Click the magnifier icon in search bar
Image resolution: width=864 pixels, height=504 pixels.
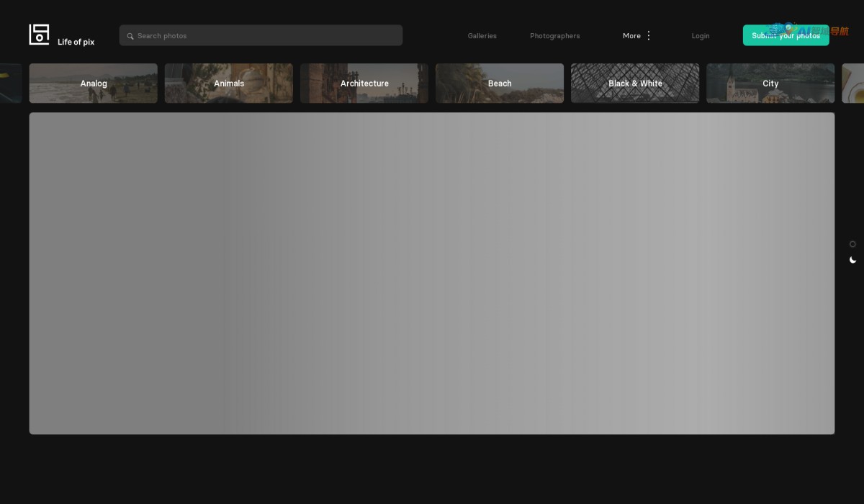pos(130,36)
